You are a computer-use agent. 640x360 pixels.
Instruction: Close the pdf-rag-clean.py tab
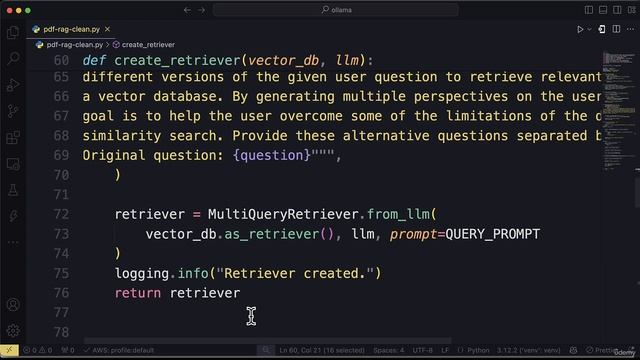[x=107, y=29]
